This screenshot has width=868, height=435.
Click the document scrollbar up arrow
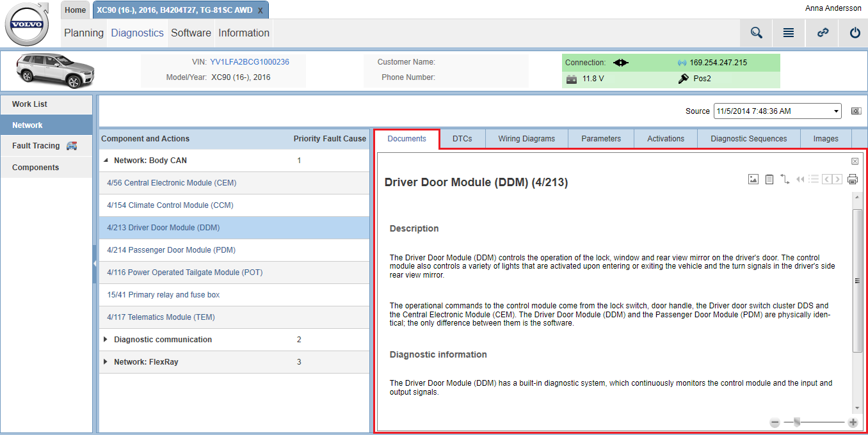(858, 198)
